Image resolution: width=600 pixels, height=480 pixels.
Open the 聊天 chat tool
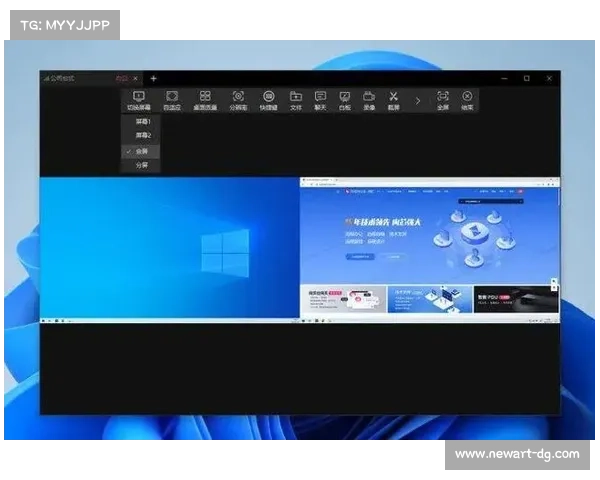[320, 101]
